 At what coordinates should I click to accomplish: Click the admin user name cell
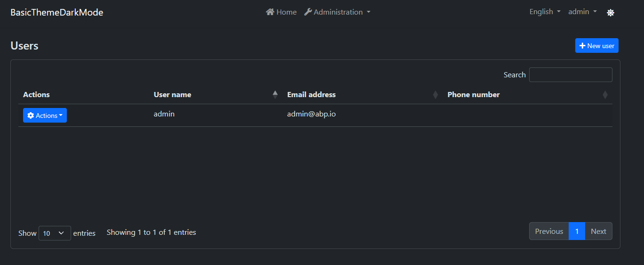click(x=164, y=114)
